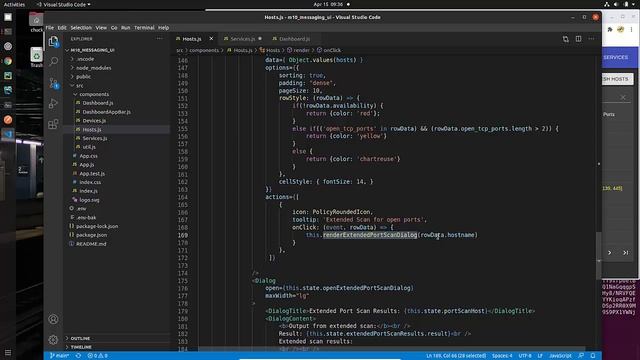Open the Show Applications grid in the dock
This screenshot has width=640, height=360.
coord(8,353)
